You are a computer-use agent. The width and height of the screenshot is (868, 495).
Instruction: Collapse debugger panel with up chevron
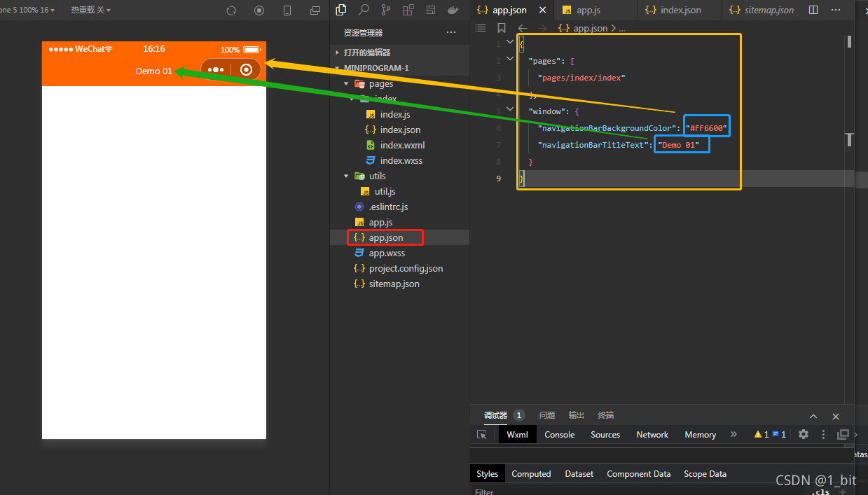pos(813,416)
